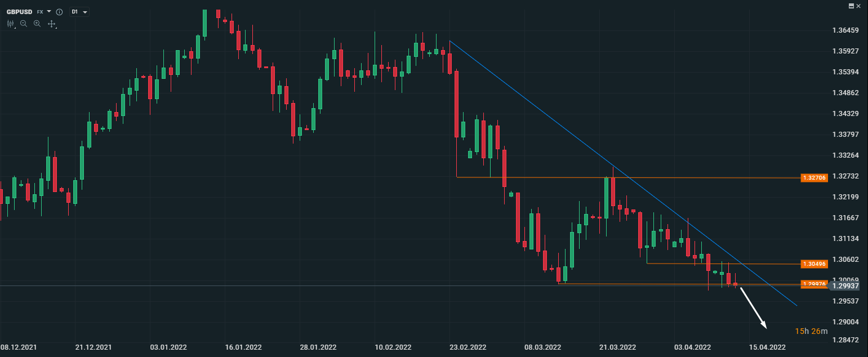Maximize the chart panel
The image size is (868, 357).
851,6
